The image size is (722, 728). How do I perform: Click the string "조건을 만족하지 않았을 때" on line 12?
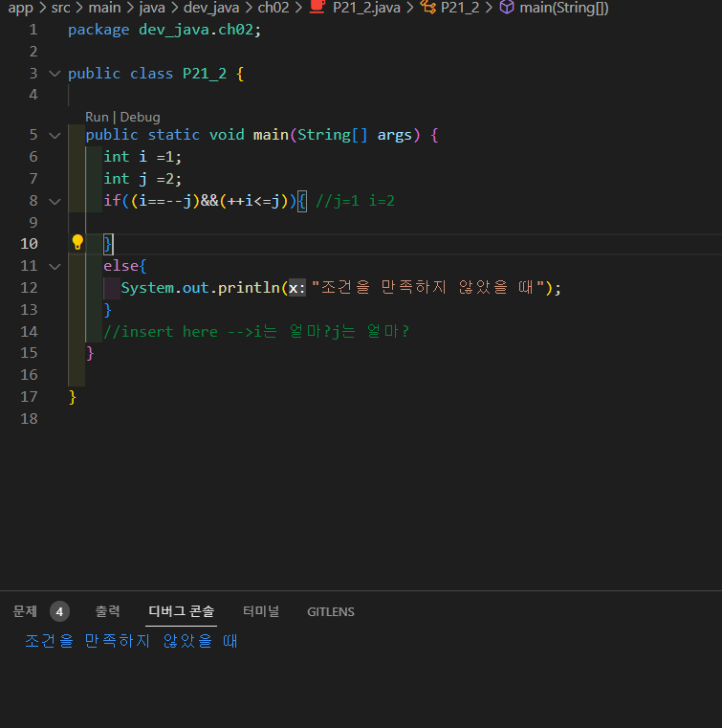click(x=427, y=287)
